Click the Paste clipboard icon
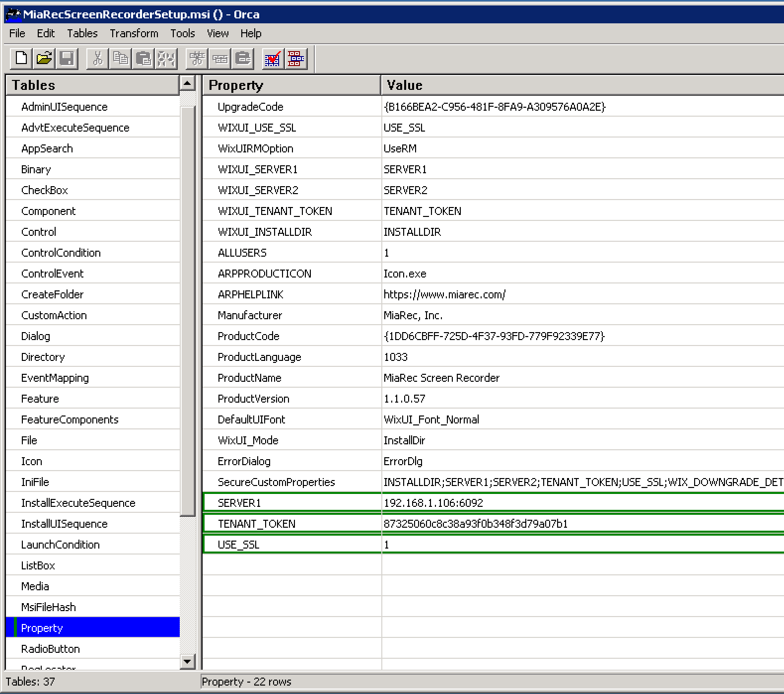The width and height of the screenshot is (784, 694). click(143, 59)
